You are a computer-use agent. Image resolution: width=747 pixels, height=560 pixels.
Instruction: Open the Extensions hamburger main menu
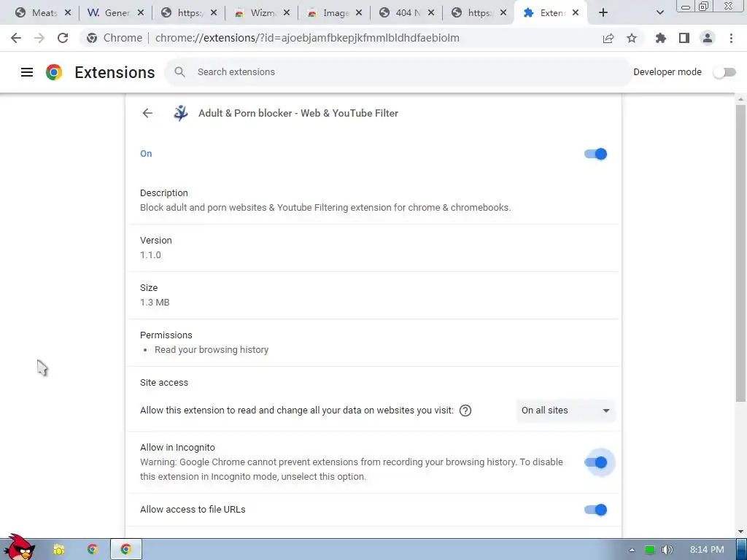coord(27,72)
